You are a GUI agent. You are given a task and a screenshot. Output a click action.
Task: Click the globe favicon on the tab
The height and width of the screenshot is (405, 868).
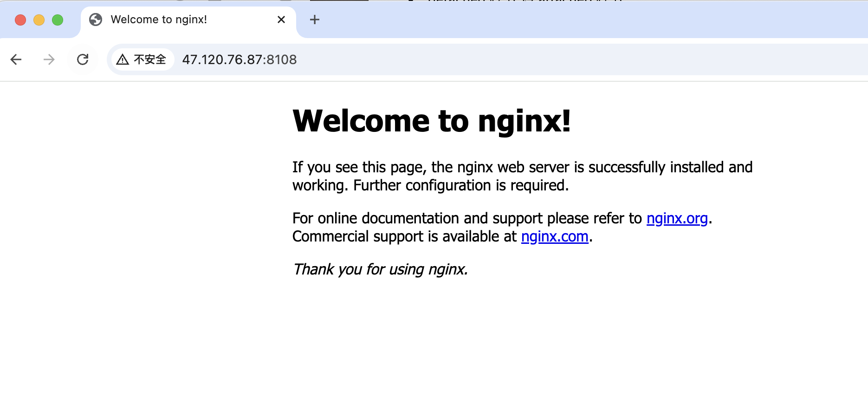[96, 20]
